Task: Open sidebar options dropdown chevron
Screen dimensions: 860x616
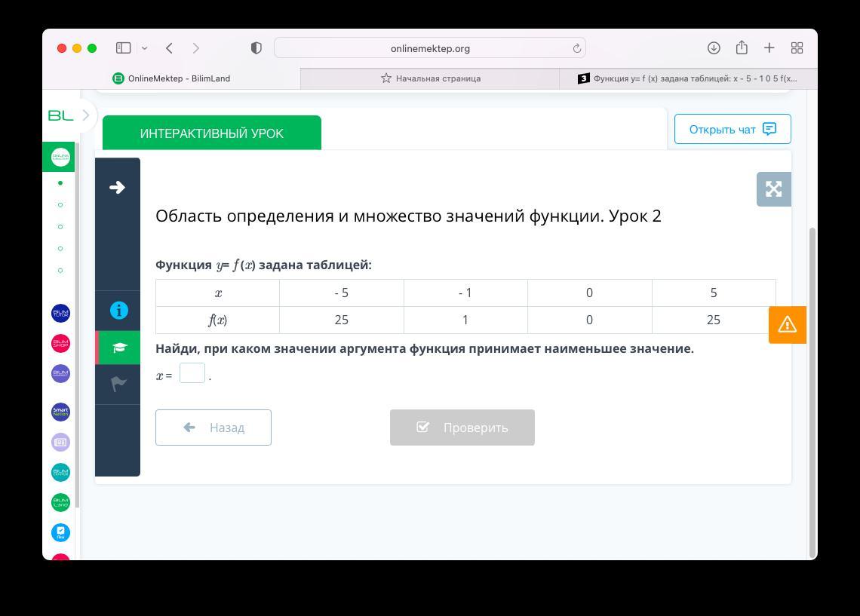Action: (x=144, y=48)
